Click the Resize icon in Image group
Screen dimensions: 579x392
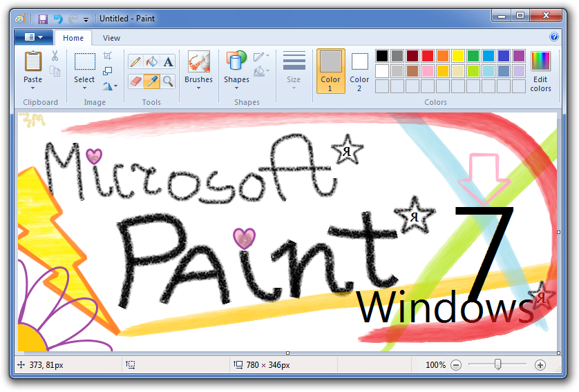[x=108, y=71]
